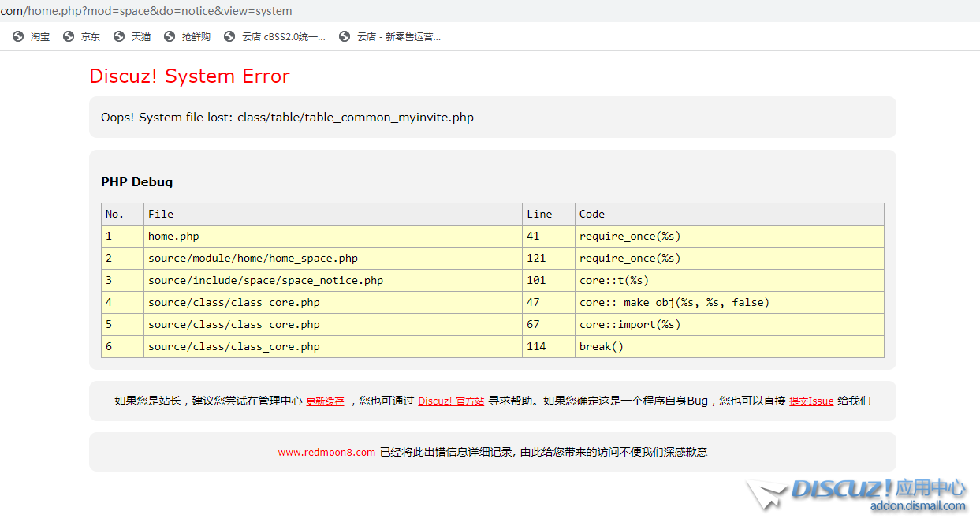Screen dimensions: 980x526
Task: Open the 京东 bookmark
Action: pyautogui.click(x=91, y=36)
